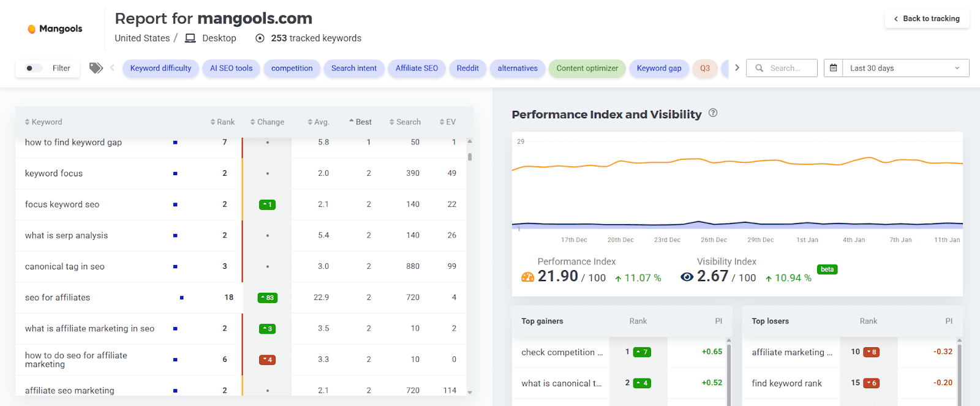This screenshot has height=406, width=980.
Task: Select the competition tag
Action: [x=292, y=69]
